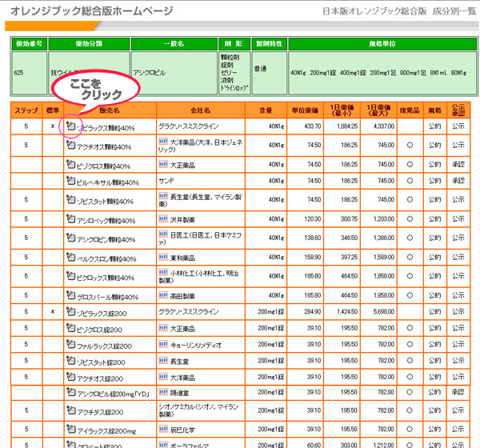
Task: Click unit price 138.60
Action: click(x=313, y=238)
